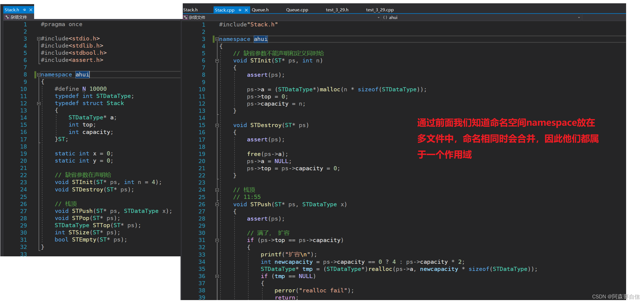Image resolution: width=644 pixels, height=302 pixels.
Task: Open the ahui scope dropdown arrow
Action: point(579,17)
